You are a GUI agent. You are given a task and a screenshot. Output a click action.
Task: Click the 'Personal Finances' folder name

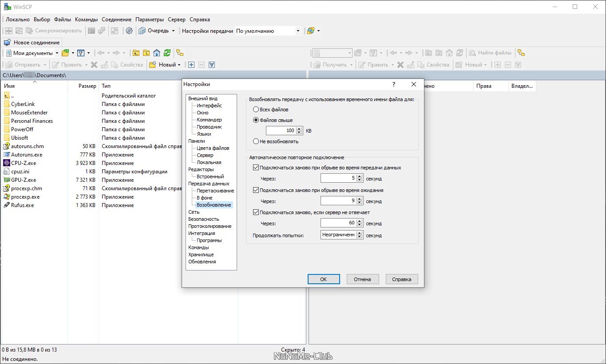(32, 121)
